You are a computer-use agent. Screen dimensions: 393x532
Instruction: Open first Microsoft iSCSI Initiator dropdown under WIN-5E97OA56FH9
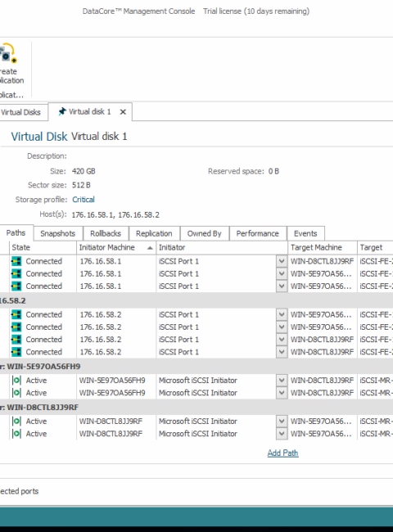coord(282,381)
